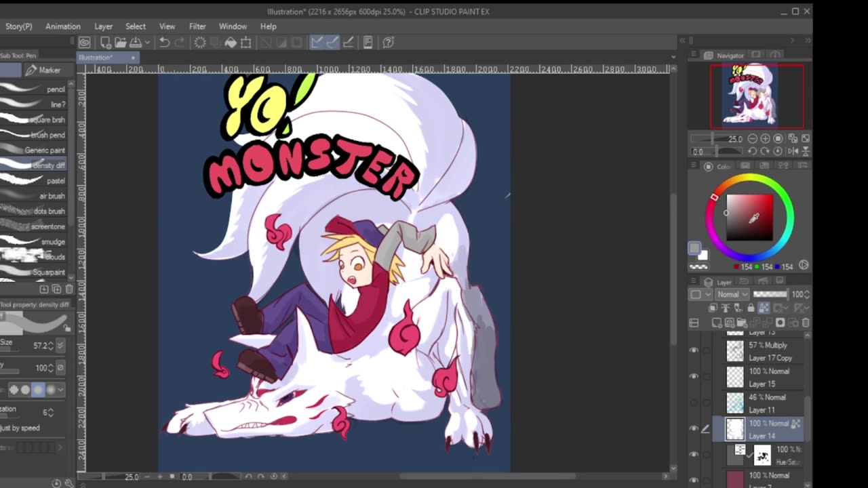This screenshot has height=488, width=868.
Task: Hide Layer 15 using its eye icon
Action: [693, 377]
